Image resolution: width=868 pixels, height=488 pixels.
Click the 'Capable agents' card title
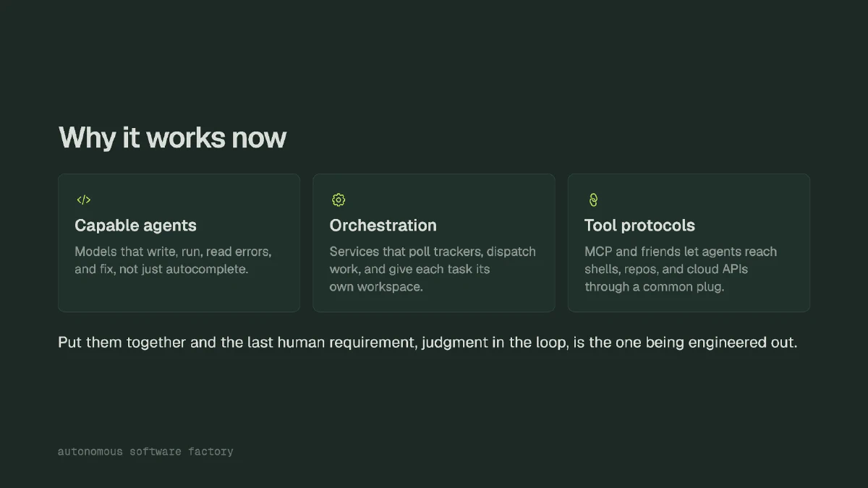coord(135,226)
